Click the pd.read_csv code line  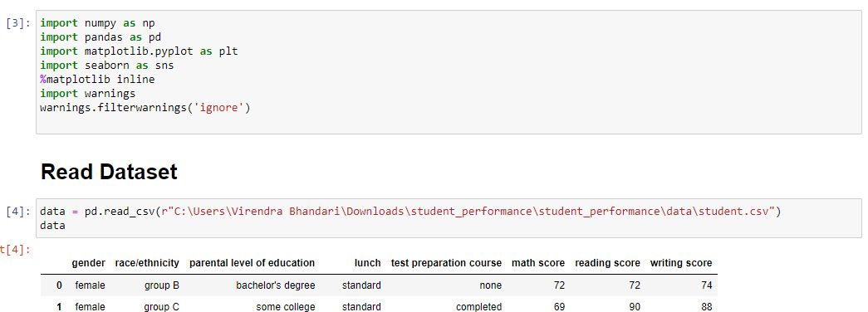click(410, 212)
